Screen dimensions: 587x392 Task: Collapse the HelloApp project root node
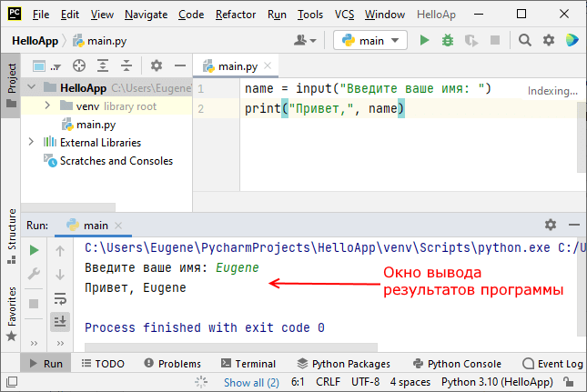click(32, 87)
